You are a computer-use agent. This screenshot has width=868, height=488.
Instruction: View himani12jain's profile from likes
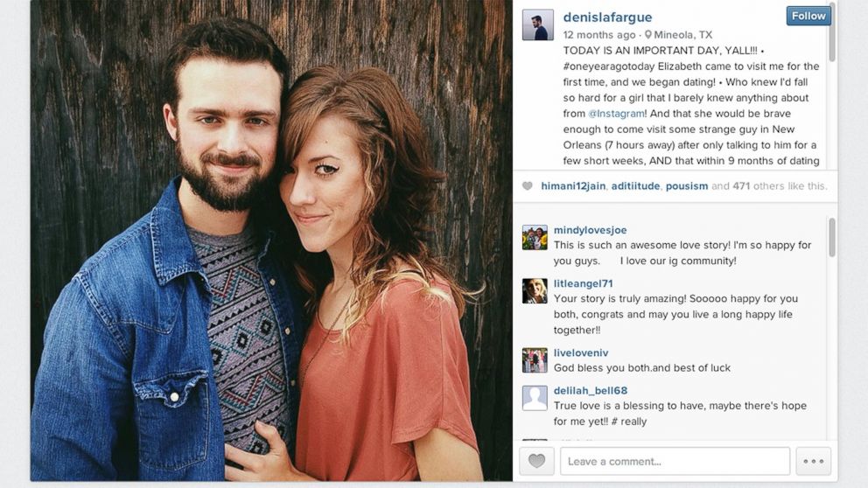pyautogui.click(x=573, y=186)
